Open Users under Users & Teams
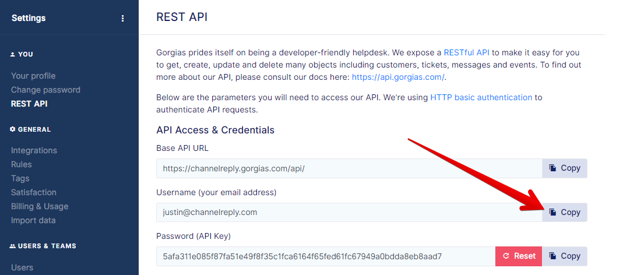Image resolution: width=644 pixels, height=275 pixels. click(22, 267)
